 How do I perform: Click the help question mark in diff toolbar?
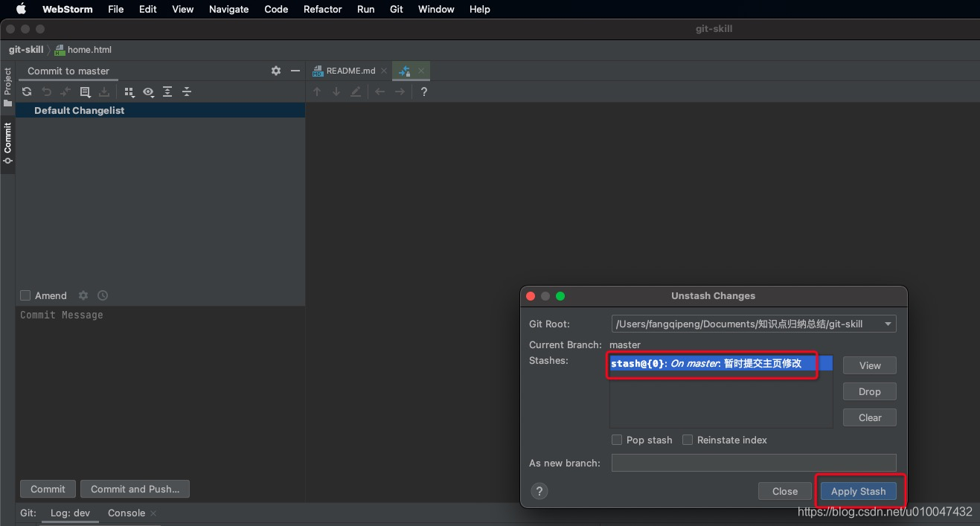tap(423, 92)
